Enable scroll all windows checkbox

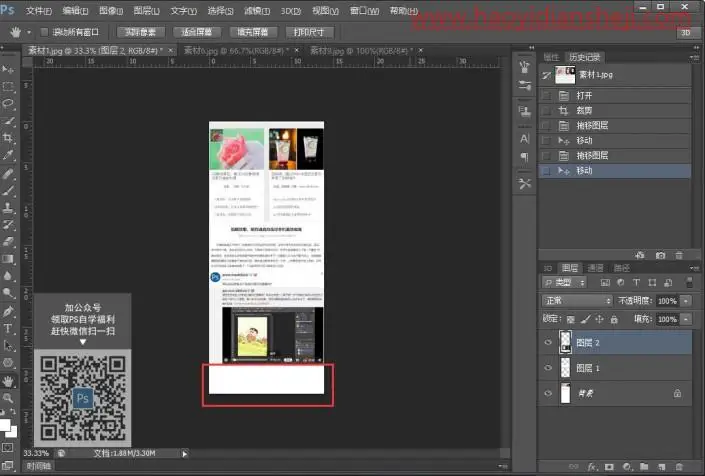tap(44, 32)
